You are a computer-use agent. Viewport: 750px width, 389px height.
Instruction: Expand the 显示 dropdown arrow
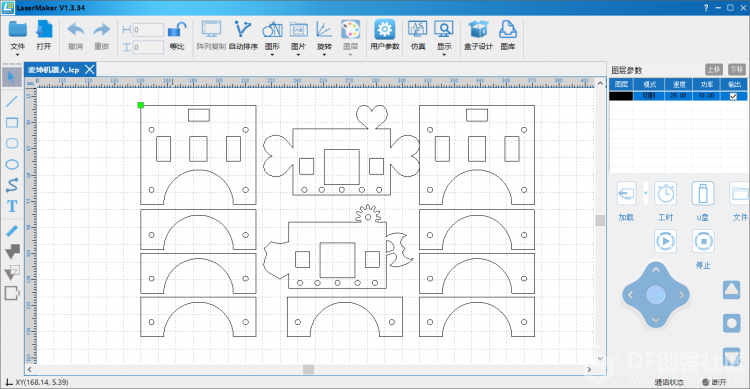coord(444,55)
